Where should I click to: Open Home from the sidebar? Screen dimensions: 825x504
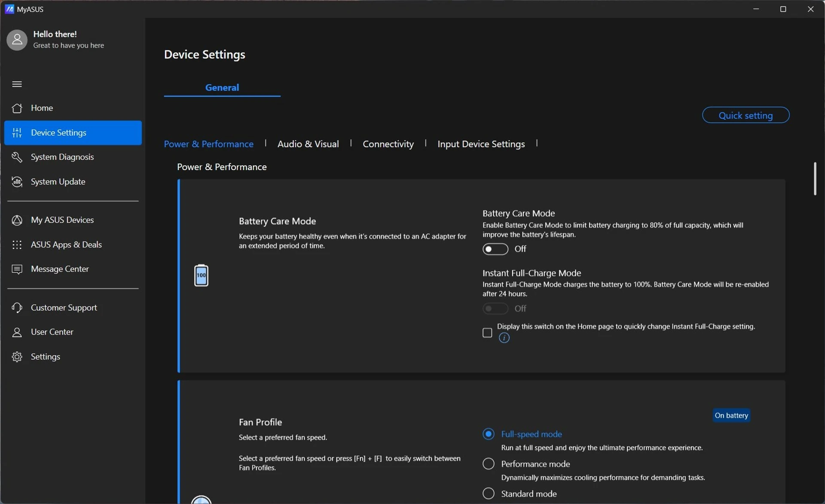(73, 108)
